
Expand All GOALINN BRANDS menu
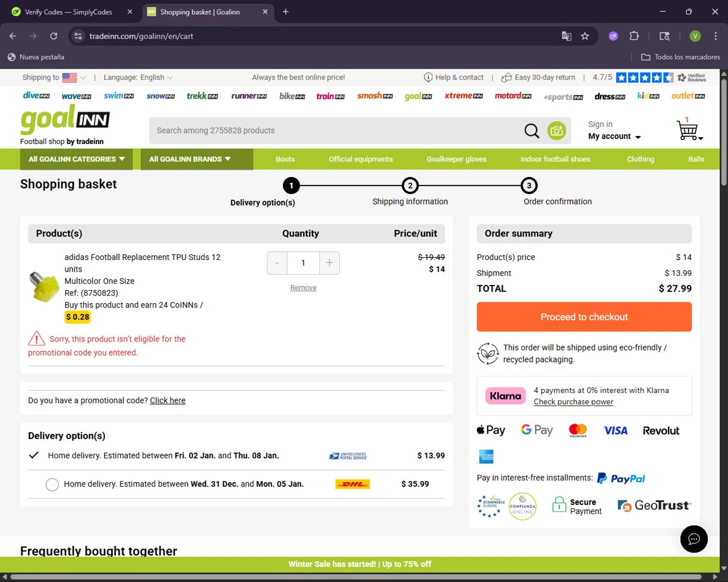(197, 159)
